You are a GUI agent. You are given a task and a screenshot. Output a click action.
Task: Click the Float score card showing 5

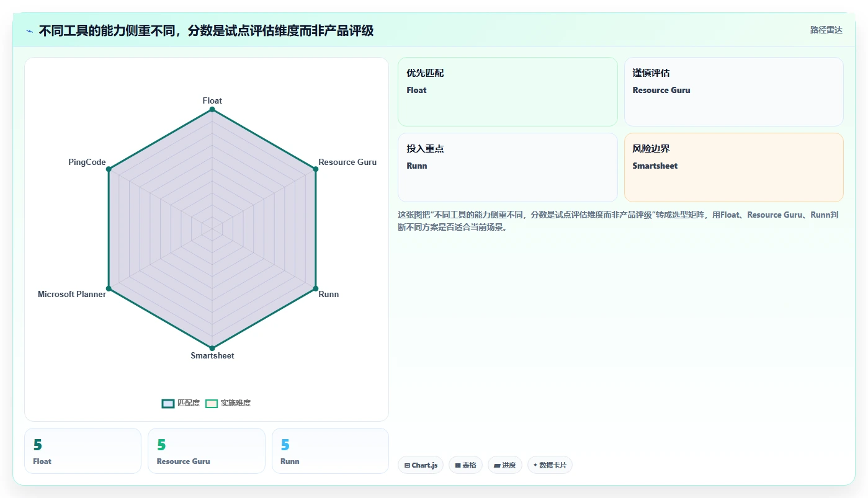point(83,451)
